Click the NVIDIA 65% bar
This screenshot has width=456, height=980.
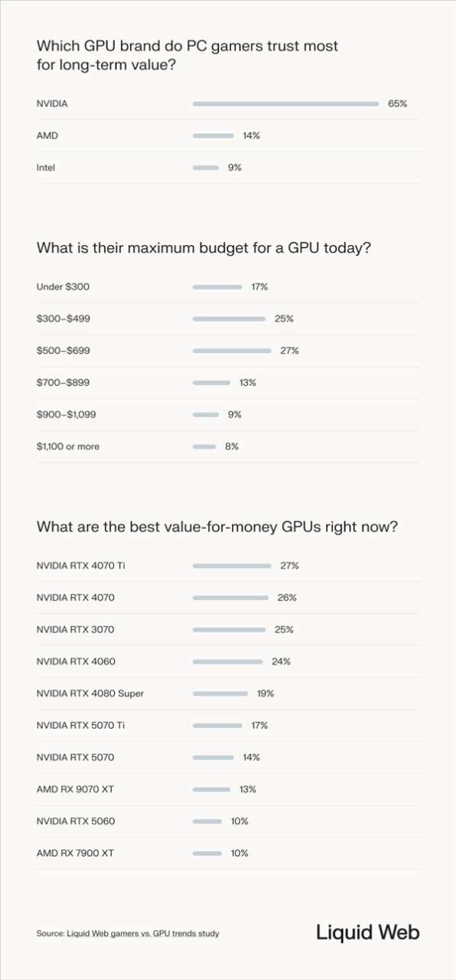pyautogui.click(x=285, y=103)
